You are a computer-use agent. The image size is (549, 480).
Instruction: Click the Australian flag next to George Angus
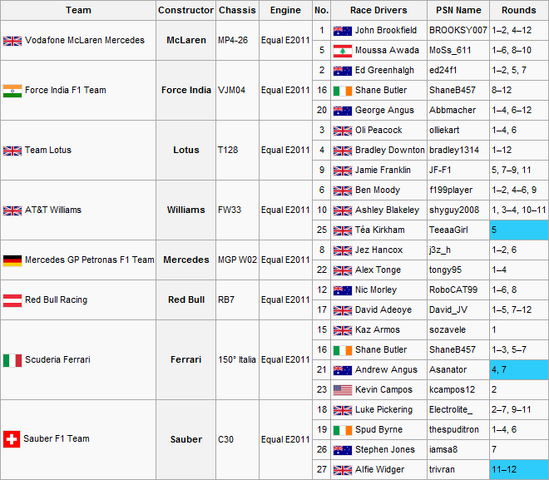click(342, 111)
